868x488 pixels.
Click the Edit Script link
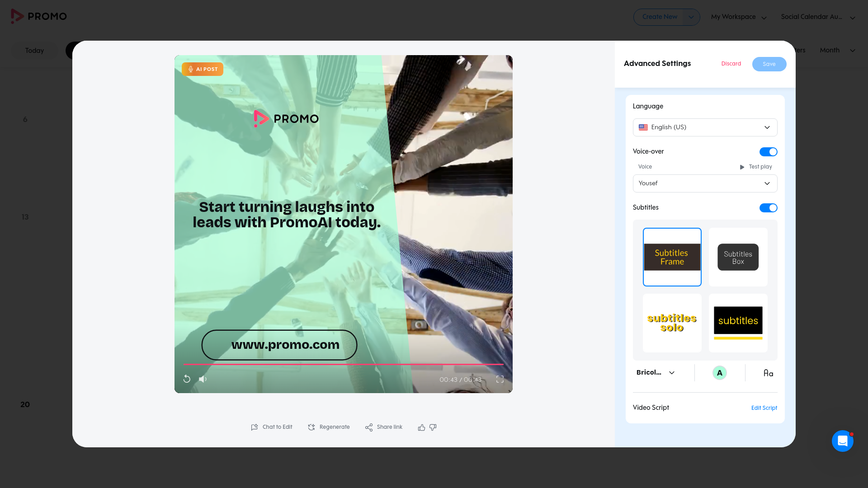764,408
